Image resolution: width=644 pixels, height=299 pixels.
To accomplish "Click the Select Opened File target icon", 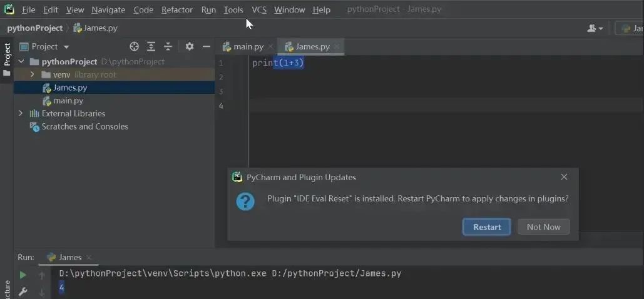I will (135, 46).
